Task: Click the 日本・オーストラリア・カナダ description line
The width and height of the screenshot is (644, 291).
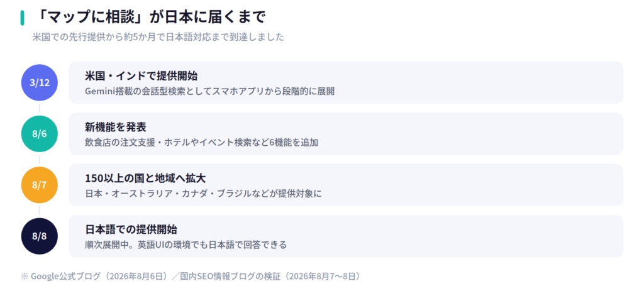Action: point(203,194)
